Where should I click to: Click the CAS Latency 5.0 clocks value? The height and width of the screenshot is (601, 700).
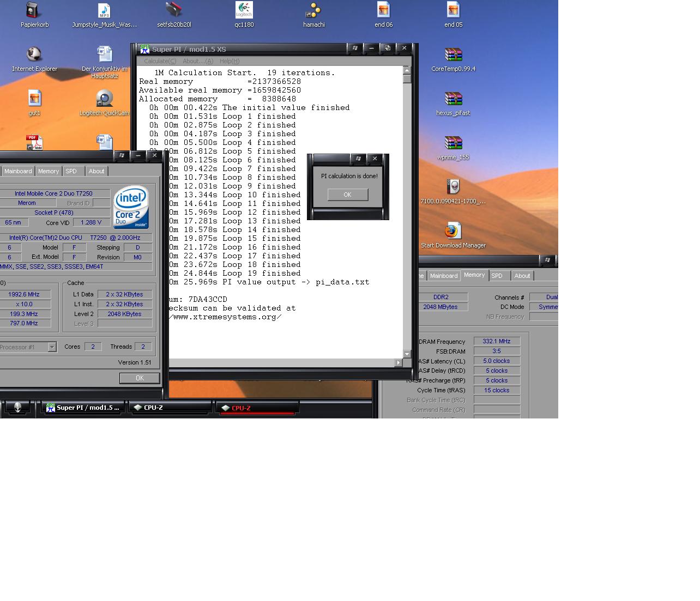click(x=497, y=361)
